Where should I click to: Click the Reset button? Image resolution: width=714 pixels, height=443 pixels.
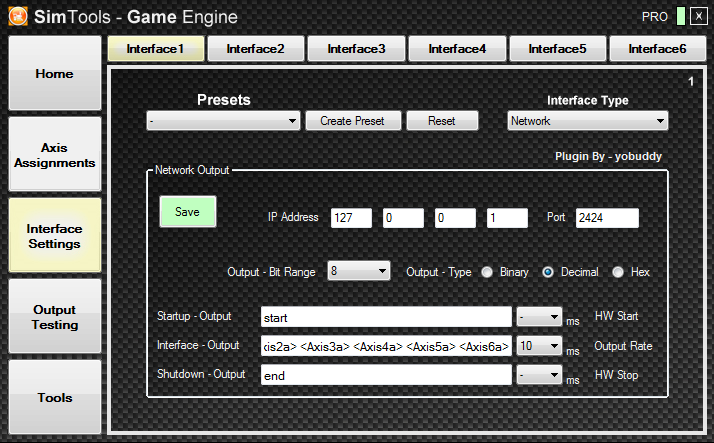(442, 121)
